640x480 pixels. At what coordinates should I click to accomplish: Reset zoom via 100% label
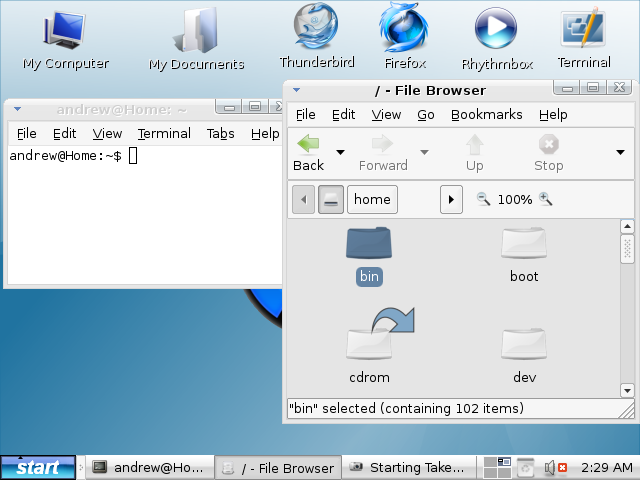(515, 200)
